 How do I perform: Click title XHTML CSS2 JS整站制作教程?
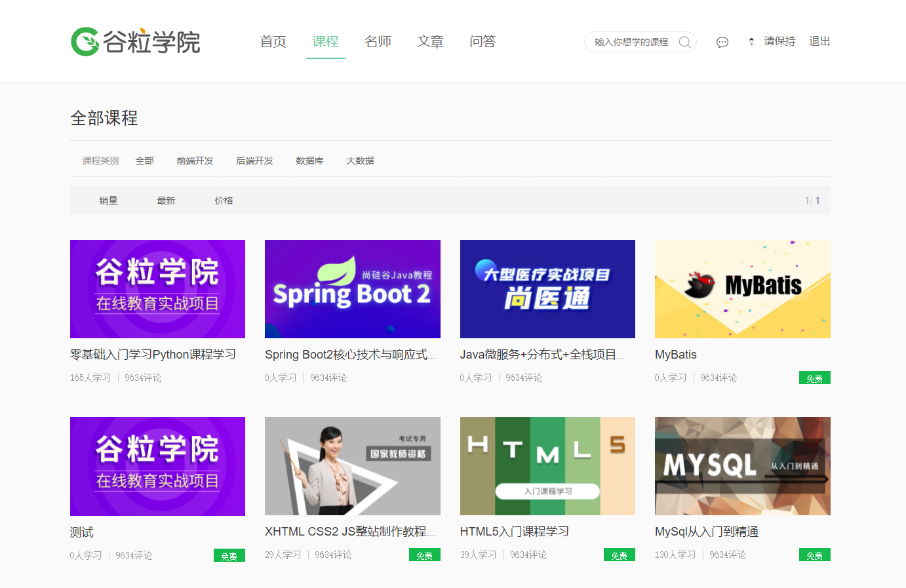[350, 532]
